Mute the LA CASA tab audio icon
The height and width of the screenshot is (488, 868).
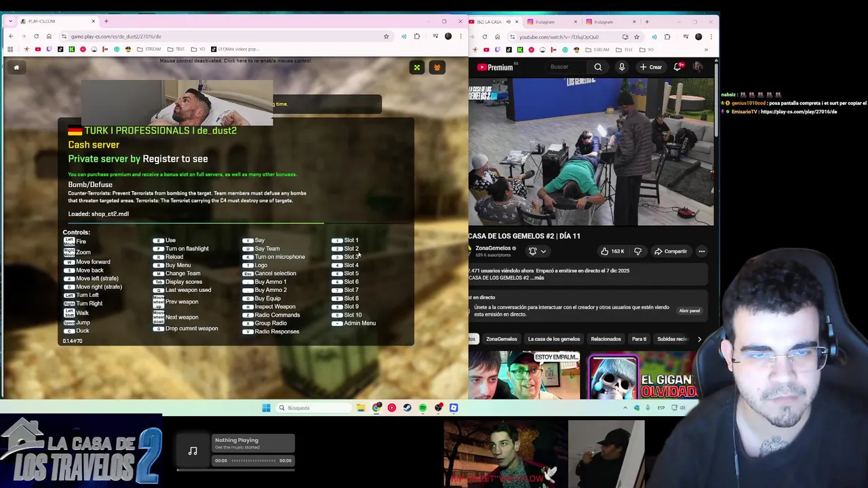tap(508, 22)
